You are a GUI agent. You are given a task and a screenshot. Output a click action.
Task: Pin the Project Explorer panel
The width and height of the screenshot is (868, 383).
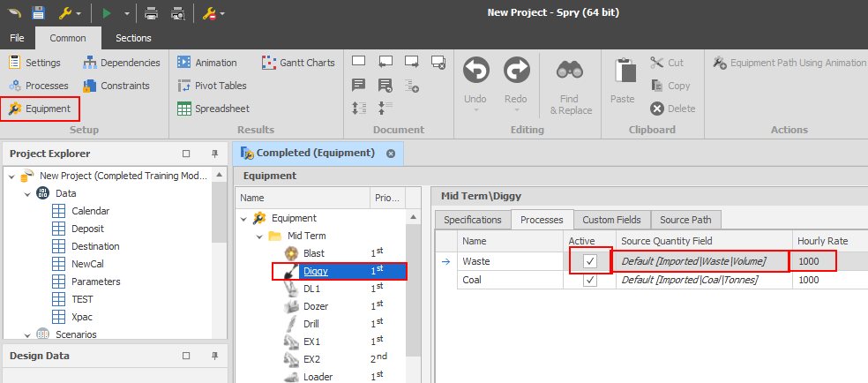214,154
